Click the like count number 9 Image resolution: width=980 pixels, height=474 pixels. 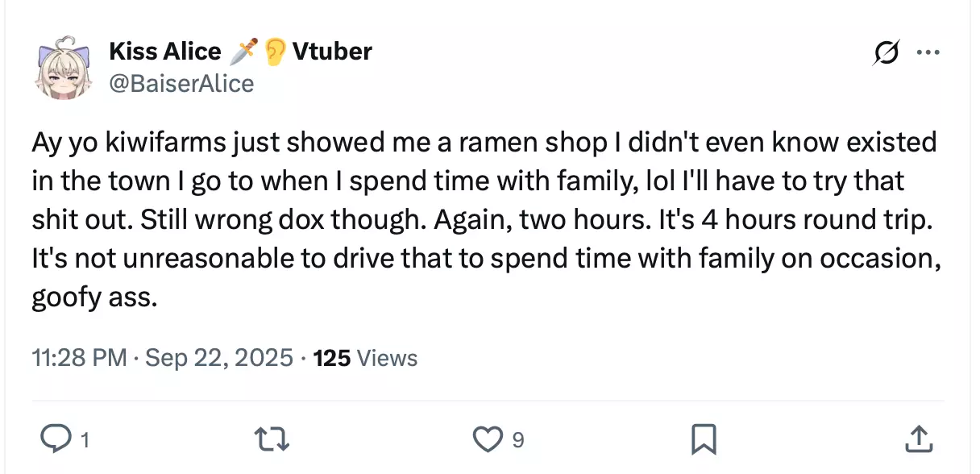(518, 440)
